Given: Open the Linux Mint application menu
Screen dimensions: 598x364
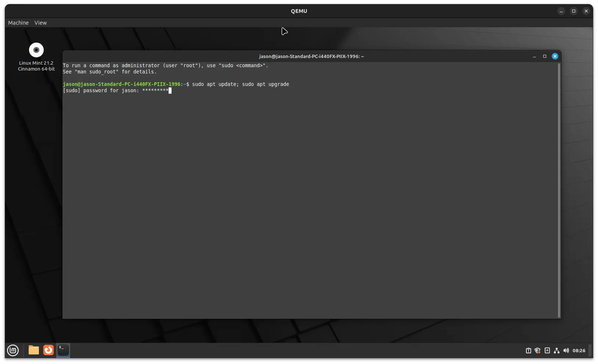Looking at the screenshot, I should [12, 350].
